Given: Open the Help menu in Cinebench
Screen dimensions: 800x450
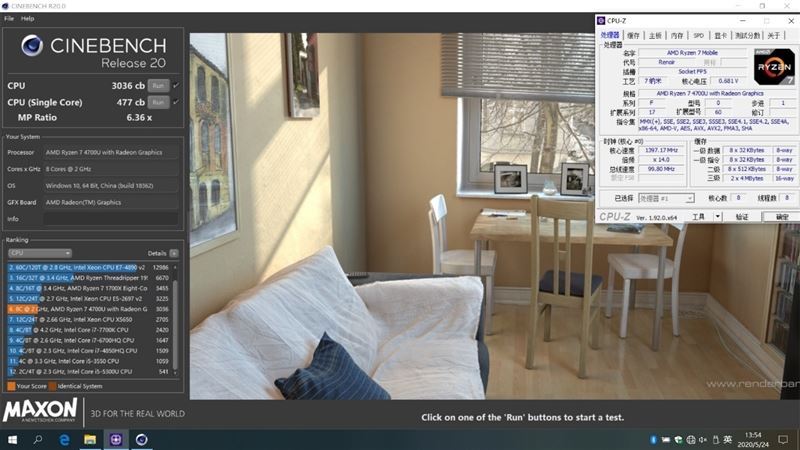Looking at the screenshot, I should coord(28,18).
